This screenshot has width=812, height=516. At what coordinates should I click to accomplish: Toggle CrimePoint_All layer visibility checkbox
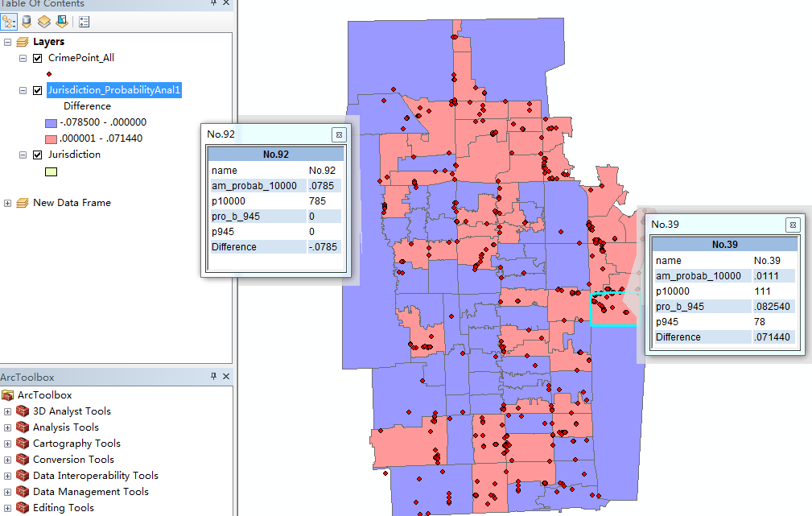(37, 58)
